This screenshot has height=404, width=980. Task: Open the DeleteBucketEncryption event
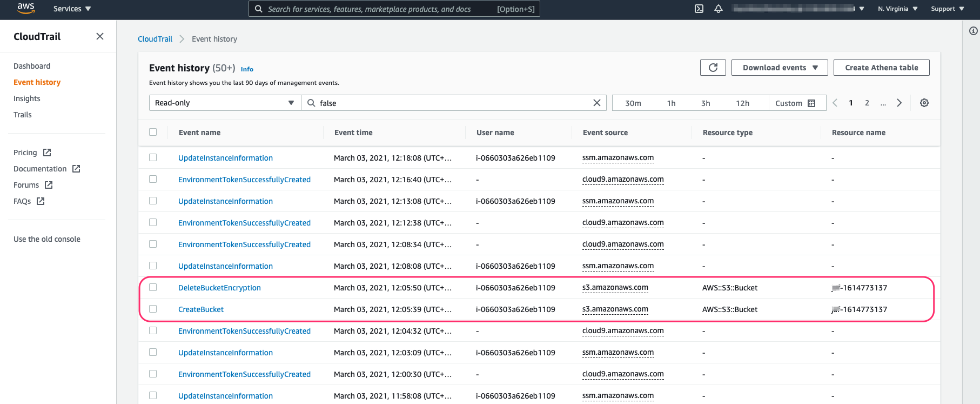coord(219,288)
